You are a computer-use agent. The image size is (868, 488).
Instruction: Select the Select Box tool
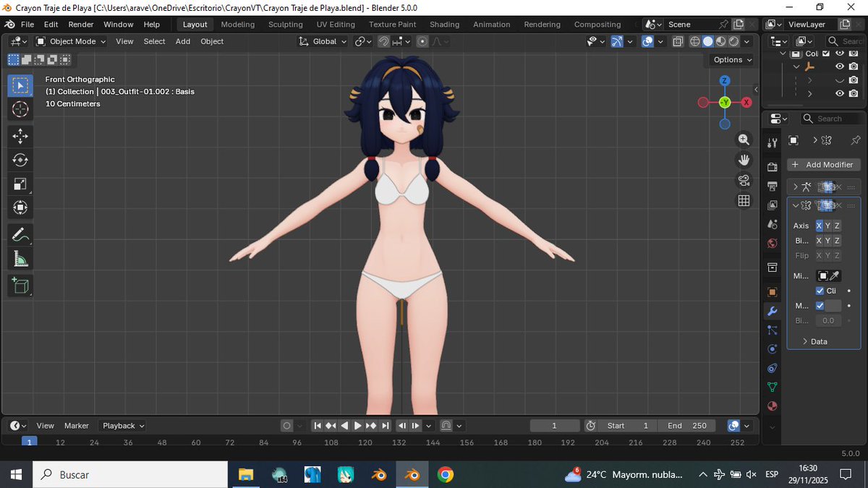(x=20, y=85)
